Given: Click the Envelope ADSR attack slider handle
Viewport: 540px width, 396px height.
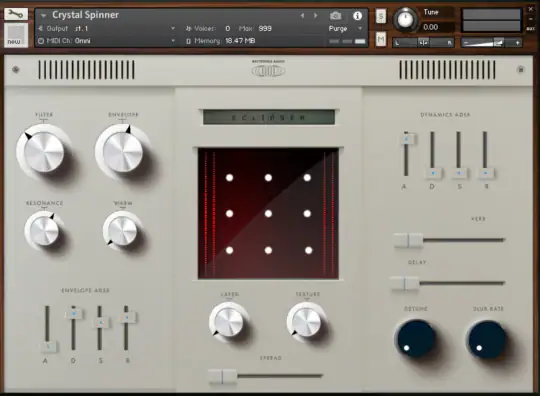Looking at the screenshot, I should click(48, 346).
